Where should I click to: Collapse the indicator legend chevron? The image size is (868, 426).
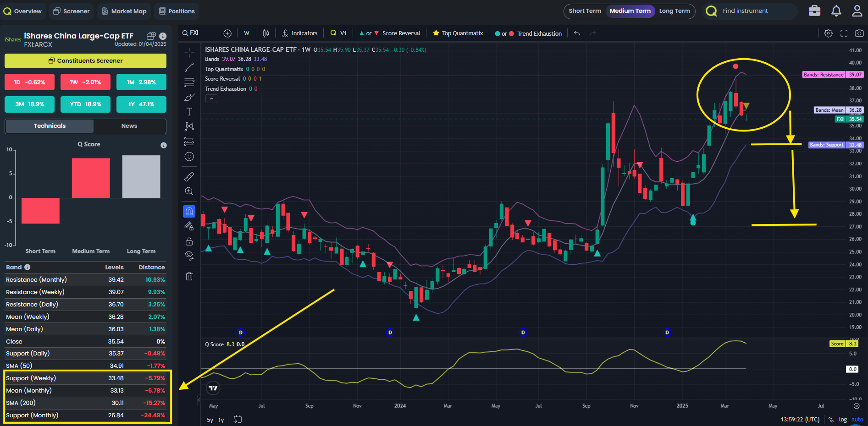[211, 98]
